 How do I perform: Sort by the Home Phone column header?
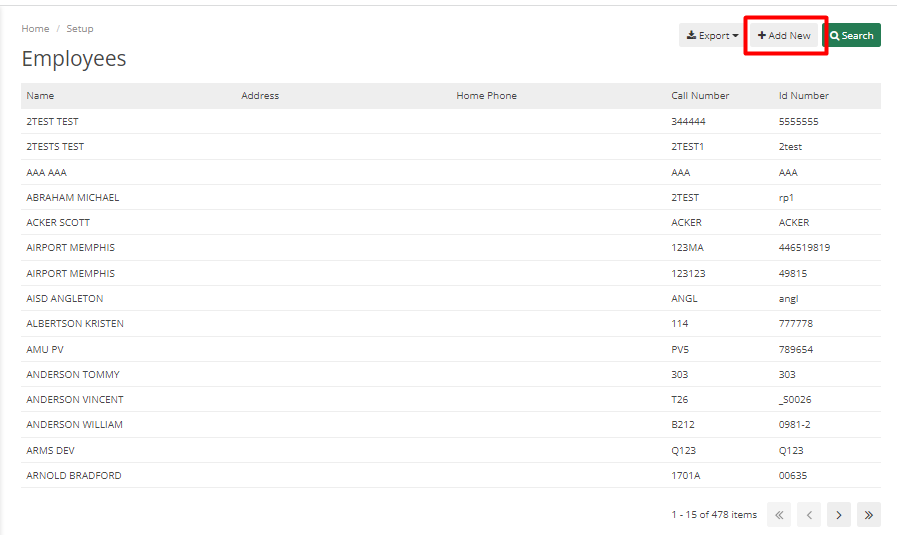486,96
